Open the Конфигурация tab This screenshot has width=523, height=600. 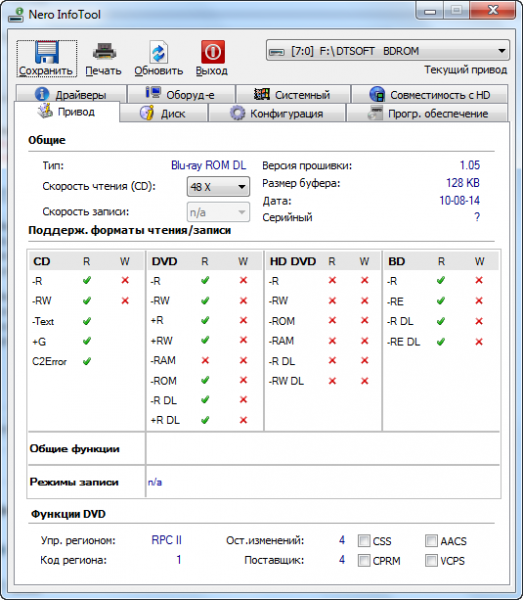pos(277,113)
